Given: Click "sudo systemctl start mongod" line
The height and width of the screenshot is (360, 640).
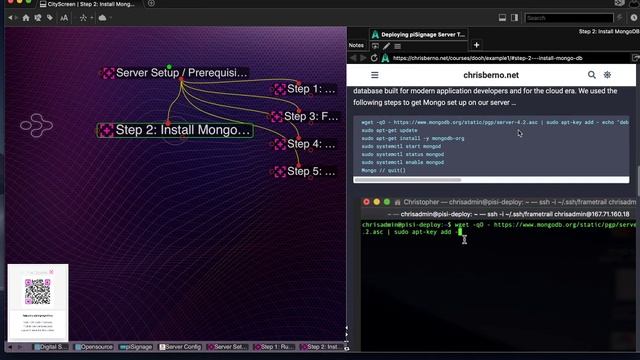Looking at the screenshot, I should click(401, 147).
